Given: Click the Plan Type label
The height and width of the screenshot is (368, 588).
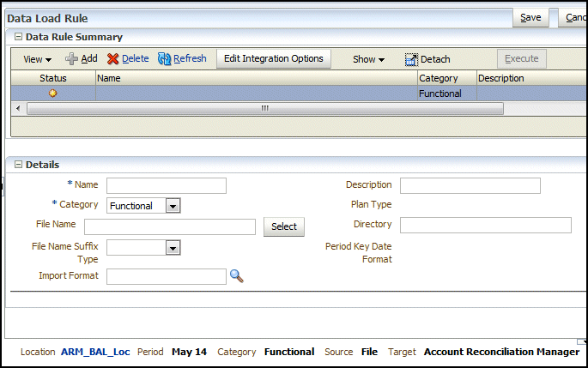Looking at the screenshot, I should coord(371,204).
